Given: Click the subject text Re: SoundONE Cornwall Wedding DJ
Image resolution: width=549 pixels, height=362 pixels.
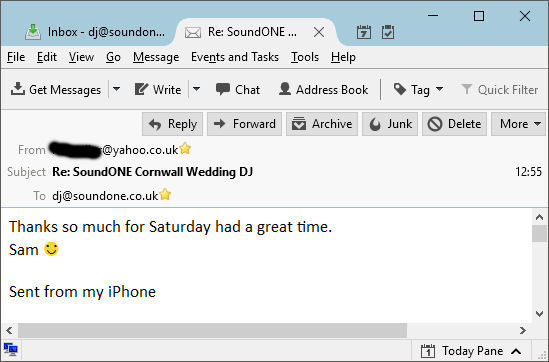Looking at the screenshot, I should (153, 172).
